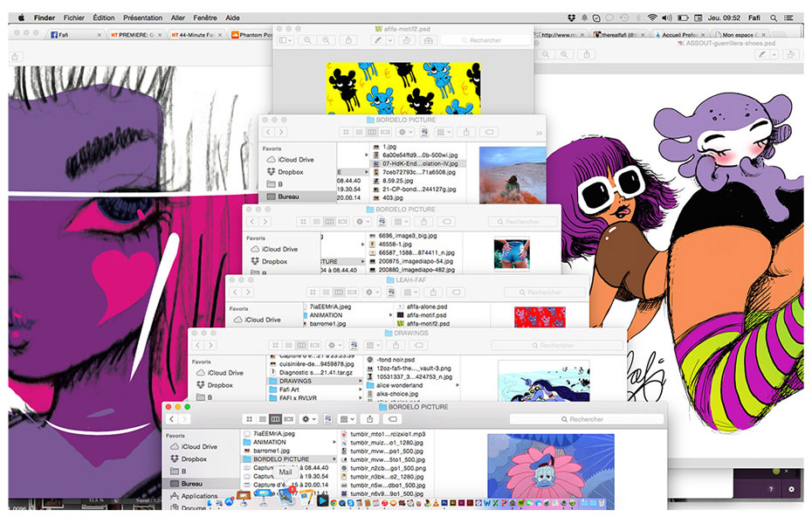Click markup pen in afifa-motif2.psd window
This screenshot has height=524, width=812.
[378, 40]
